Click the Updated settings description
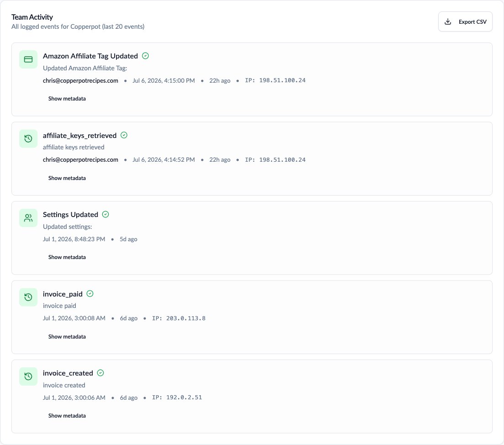The image size is (504, 445). coord(68,227)
